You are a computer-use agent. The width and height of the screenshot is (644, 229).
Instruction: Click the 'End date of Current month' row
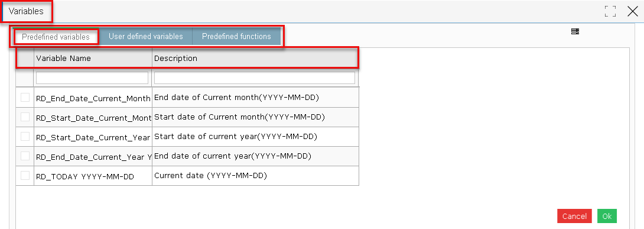(x=187, y=98)
